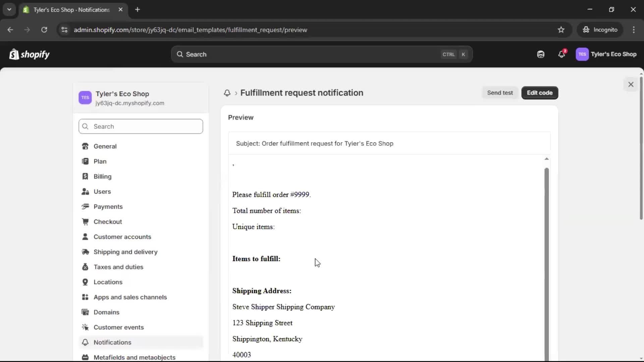Open notifications bell with 2 alerts
Screen dimensions: 644x362
click(562, 54)
